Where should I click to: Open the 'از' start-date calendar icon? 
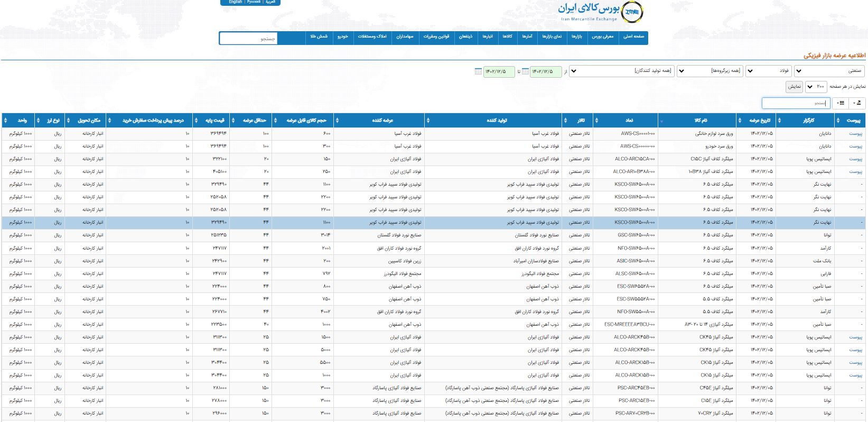[x=525, y=71]
